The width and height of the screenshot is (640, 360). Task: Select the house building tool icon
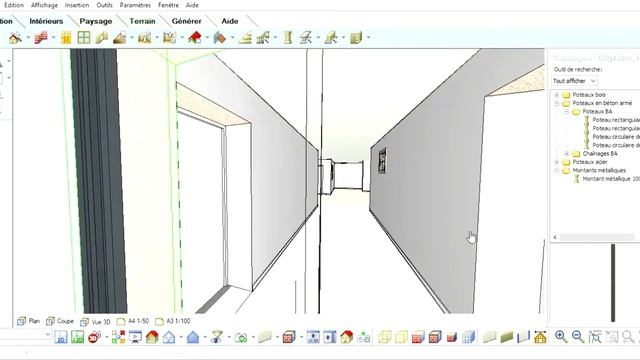[16, 38]
